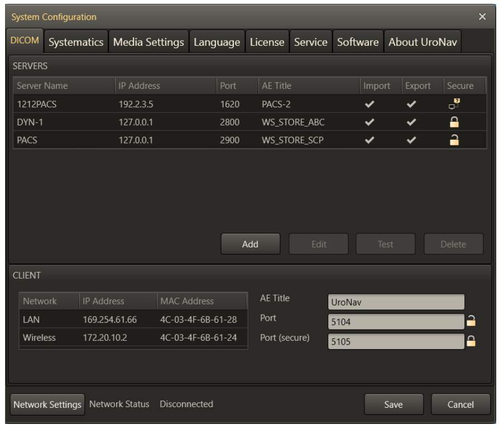Go to the Service tab
Screen dimensions: 504x439
point(311,42)
